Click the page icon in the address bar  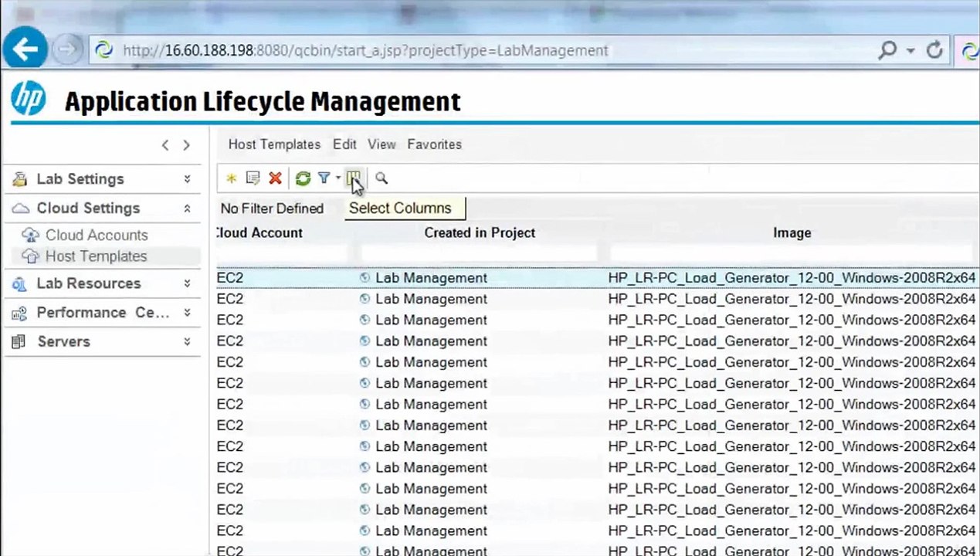tap(104, 50)
